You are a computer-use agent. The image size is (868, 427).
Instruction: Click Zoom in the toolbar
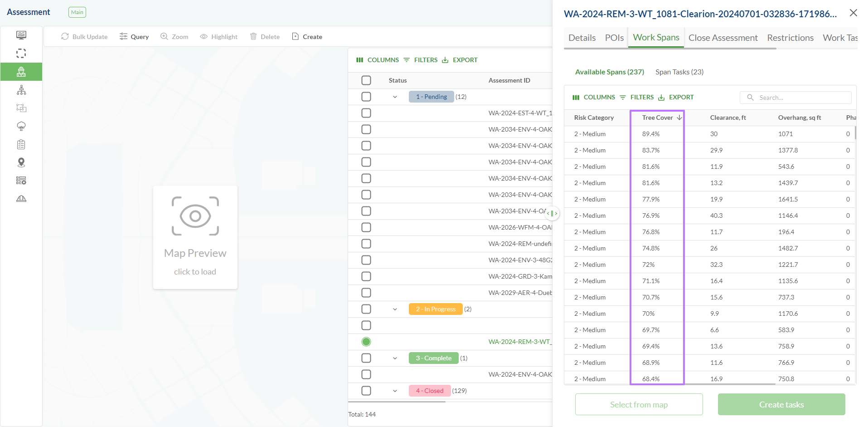[175, 37]
